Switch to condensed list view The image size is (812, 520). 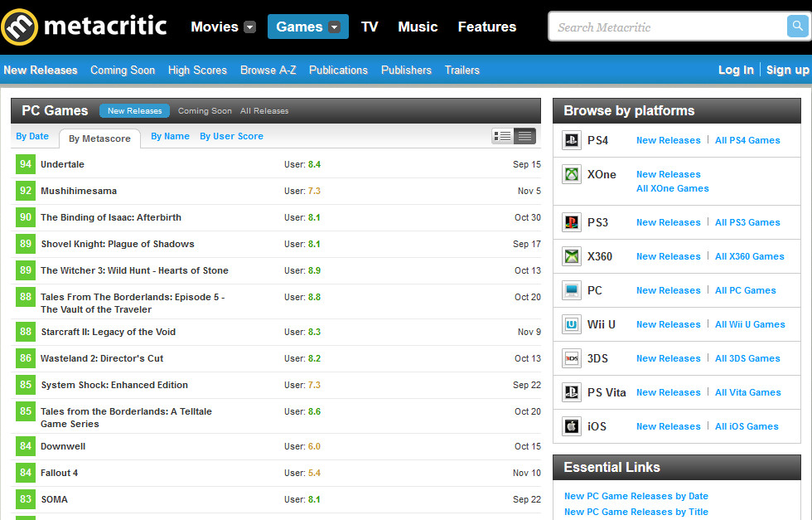click(524, 136)
